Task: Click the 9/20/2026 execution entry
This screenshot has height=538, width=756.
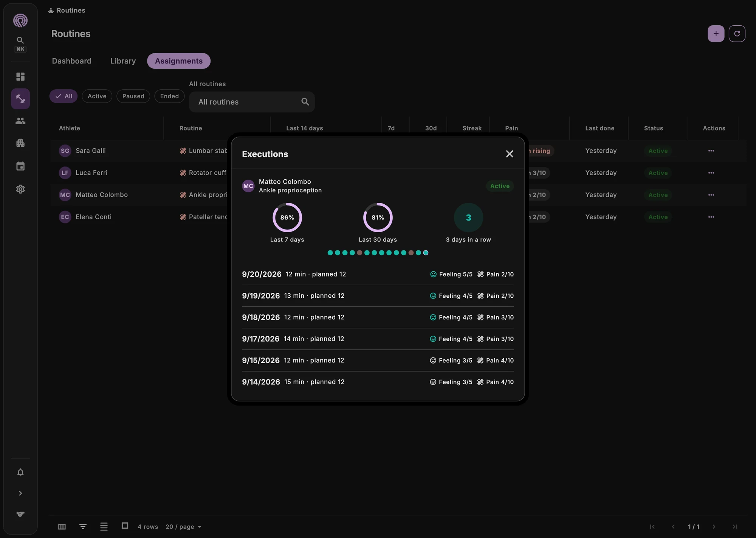Action: [378, 274]
